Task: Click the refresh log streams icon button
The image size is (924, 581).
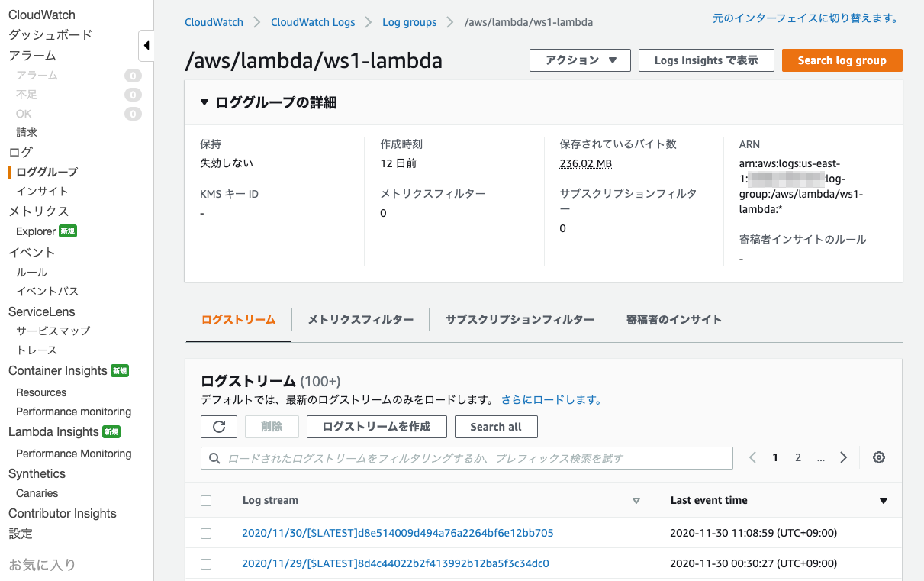Action: pos(219,427)
